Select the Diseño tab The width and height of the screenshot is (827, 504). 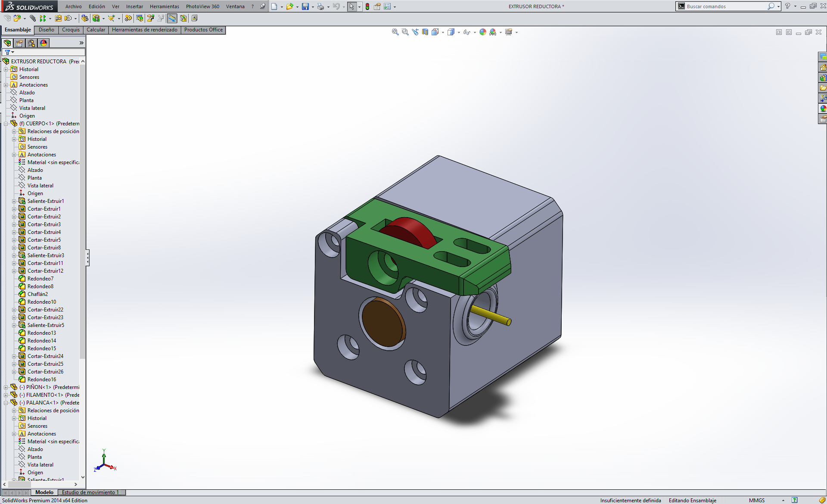click(47, 30)
